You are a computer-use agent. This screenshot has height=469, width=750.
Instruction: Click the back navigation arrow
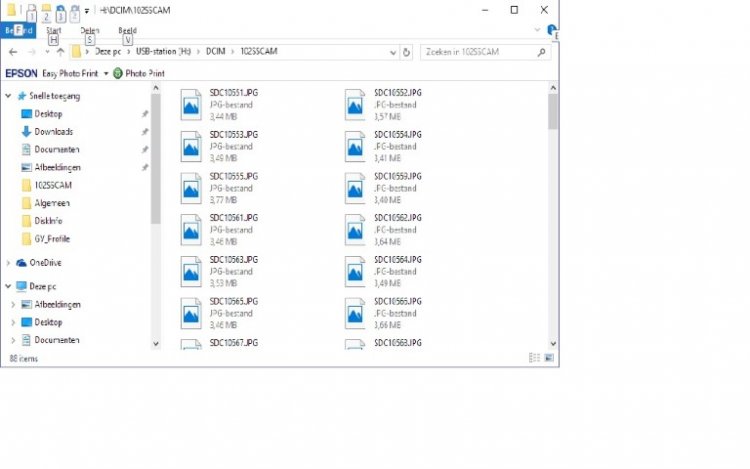(x=11, y=52)
